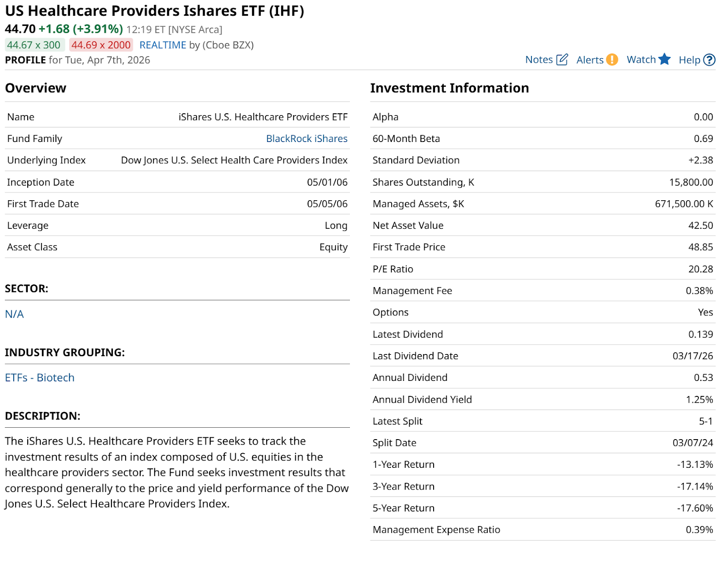Image resolution: width=728 pixels, height=567 pixels.
Task: Click the Overview section heading
Action: coord(35,88)
